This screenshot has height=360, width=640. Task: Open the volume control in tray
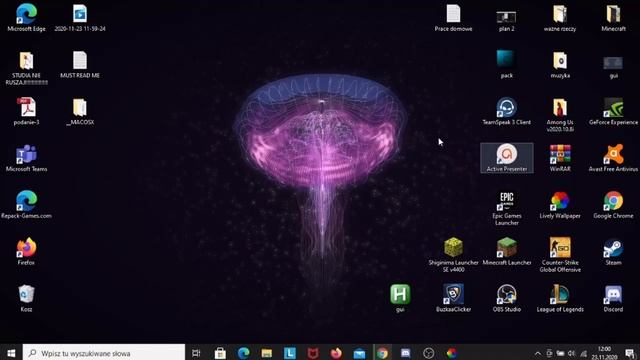[x=571, y=353]
